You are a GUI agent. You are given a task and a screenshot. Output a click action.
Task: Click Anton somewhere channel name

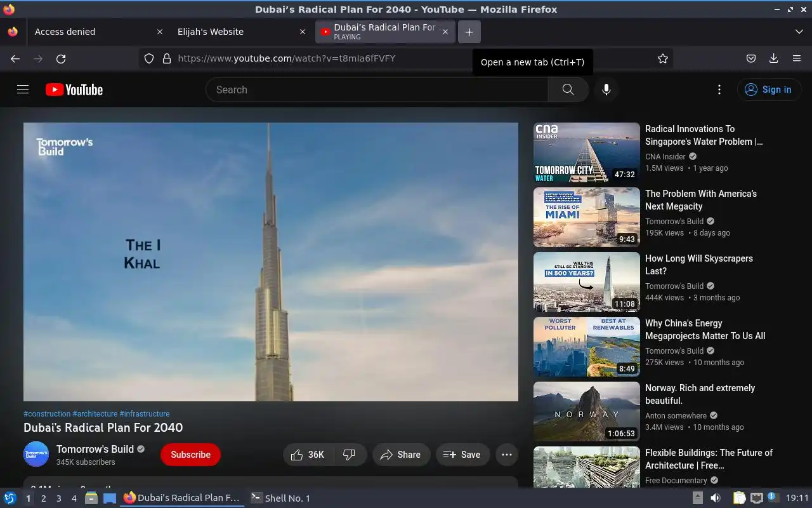(676, 415)
